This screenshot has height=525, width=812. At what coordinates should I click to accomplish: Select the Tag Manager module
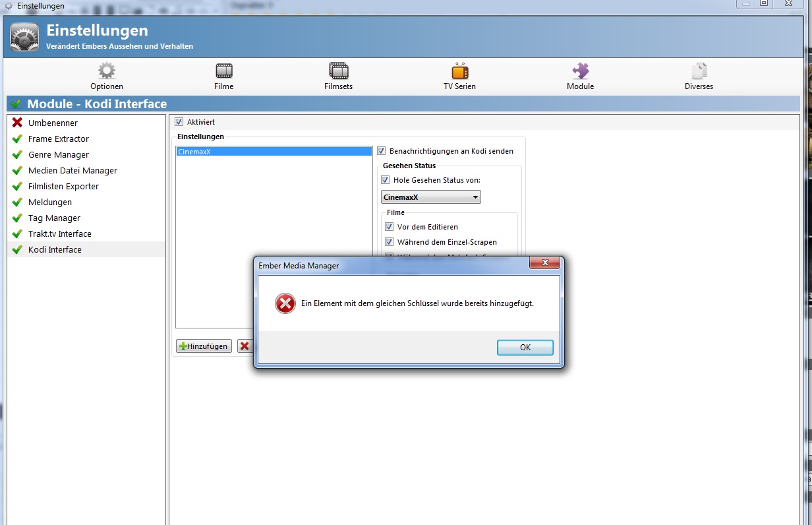tap(86, 218)
